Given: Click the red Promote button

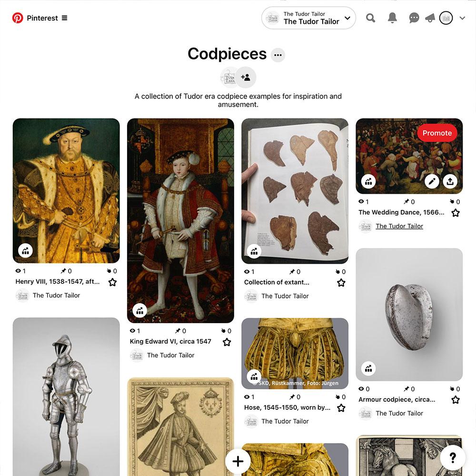Looking at the screenshot, I should pyautogui.click(x=437, y=133).
